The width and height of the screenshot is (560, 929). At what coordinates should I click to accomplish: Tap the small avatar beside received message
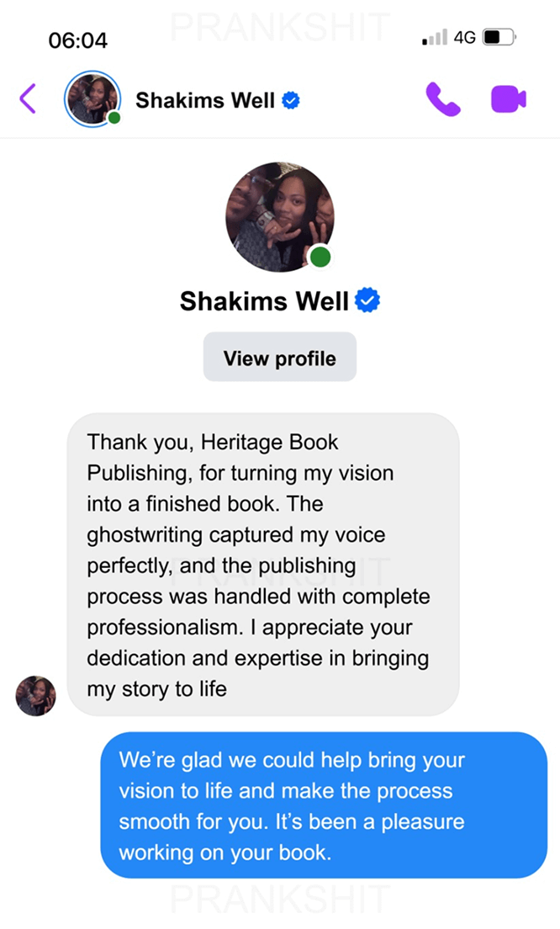coord(36,696)
